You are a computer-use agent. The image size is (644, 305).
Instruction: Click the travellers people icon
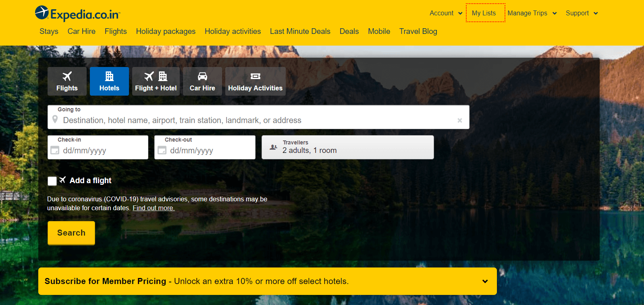click(273, 147)
